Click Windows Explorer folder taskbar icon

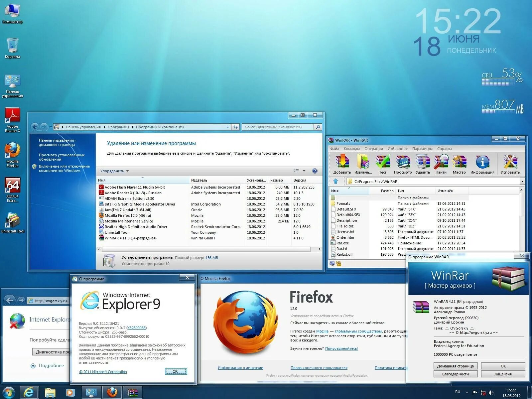tap(50, 393)
